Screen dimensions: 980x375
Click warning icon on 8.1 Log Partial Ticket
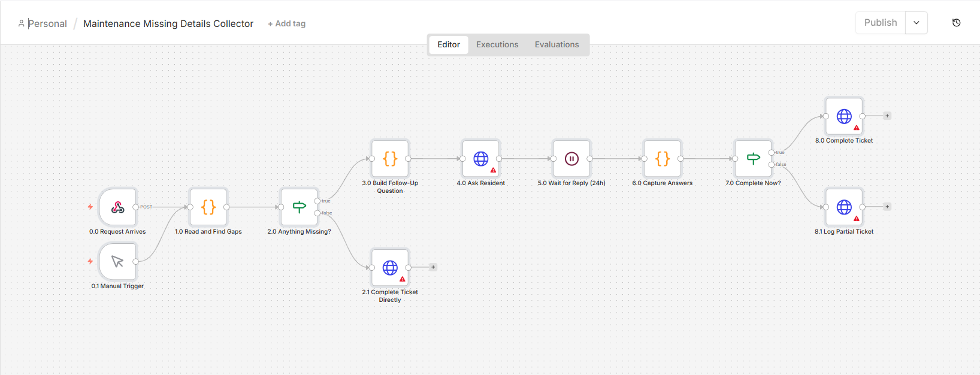(x=857, y=219)
